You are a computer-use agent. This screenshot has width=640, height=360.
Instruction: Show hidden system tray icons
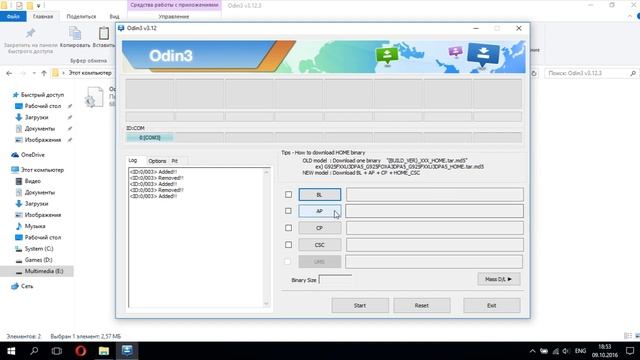pyautogui.click(x=532, y=351)
